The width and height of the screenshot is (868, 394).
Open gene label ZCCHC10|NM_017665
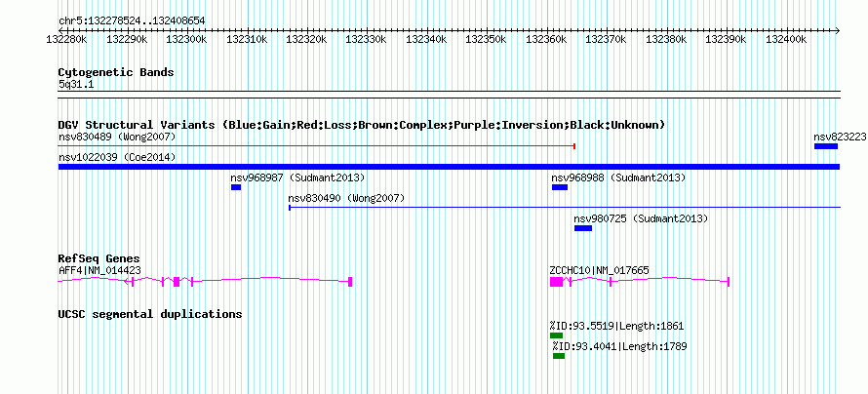coord(600,270)
